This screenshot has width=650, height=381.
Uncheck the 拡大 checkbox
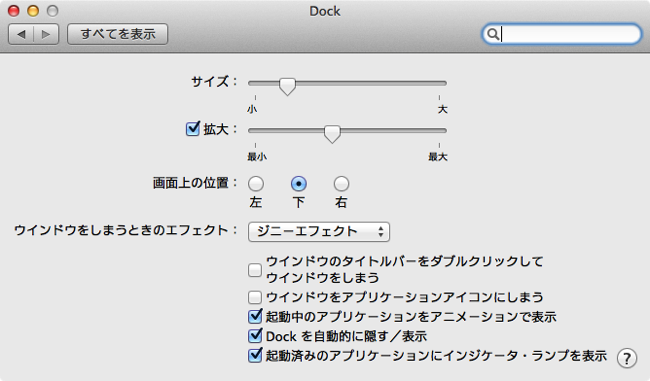(193, 129)
